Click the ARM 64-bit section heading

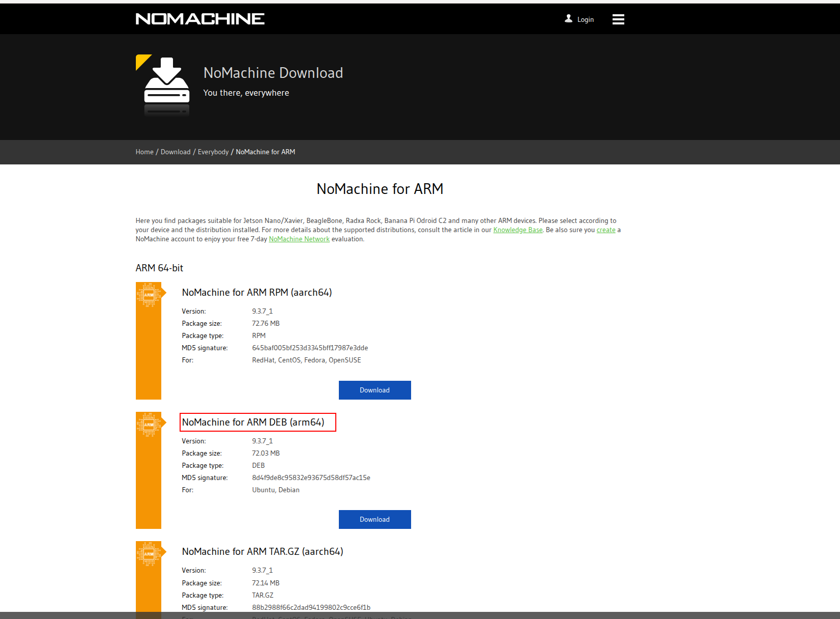point(159,268)
